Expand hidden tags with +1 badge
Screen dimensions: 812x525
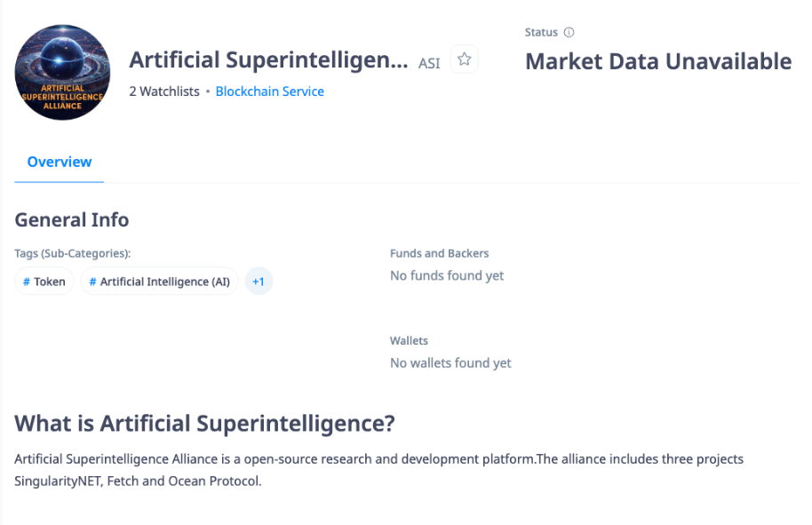[259, 281]
